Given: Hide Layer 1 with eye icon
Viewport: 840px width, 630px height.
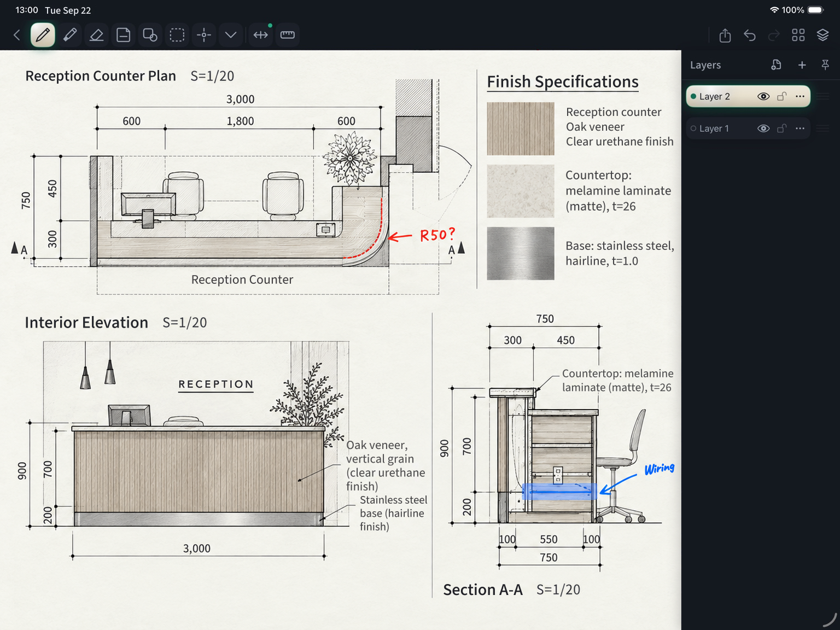Looking at the screenshot, I should 763,129.
